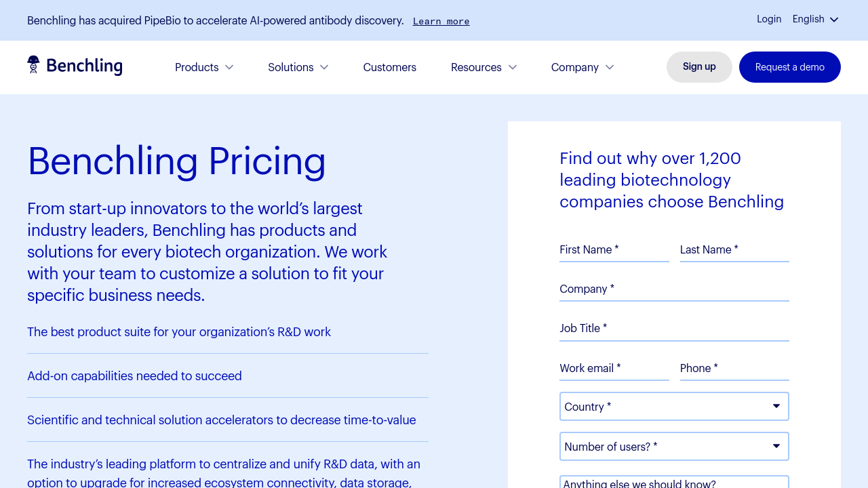868x488 pixels.
Task: Open the Company menu
Action: [x=582, y=67]
